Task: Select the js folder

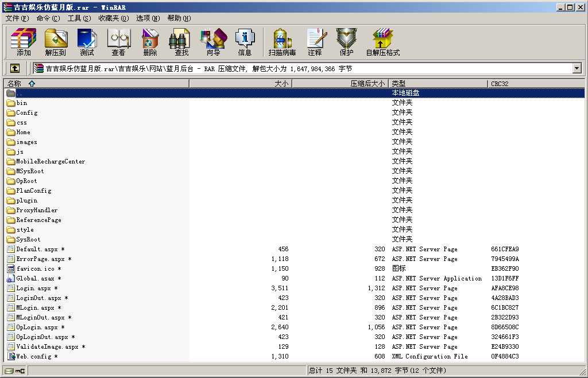Action: [x=20, y=152]
